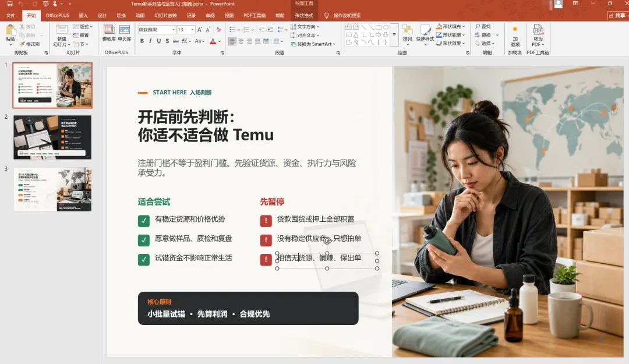Switch to the View (视图) tab
The height and width of the screenshot is (364, 629).
(x=229, y=16)
